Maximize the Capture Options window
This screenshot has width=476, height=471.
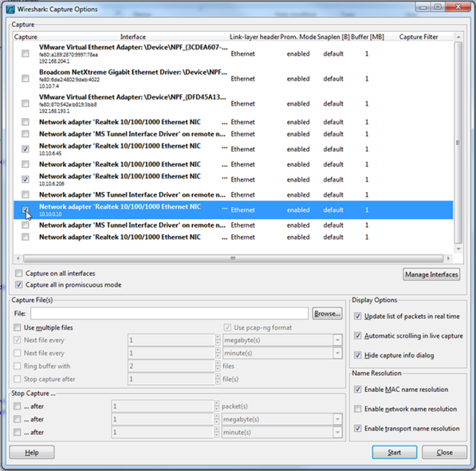(x=438, y=7)
